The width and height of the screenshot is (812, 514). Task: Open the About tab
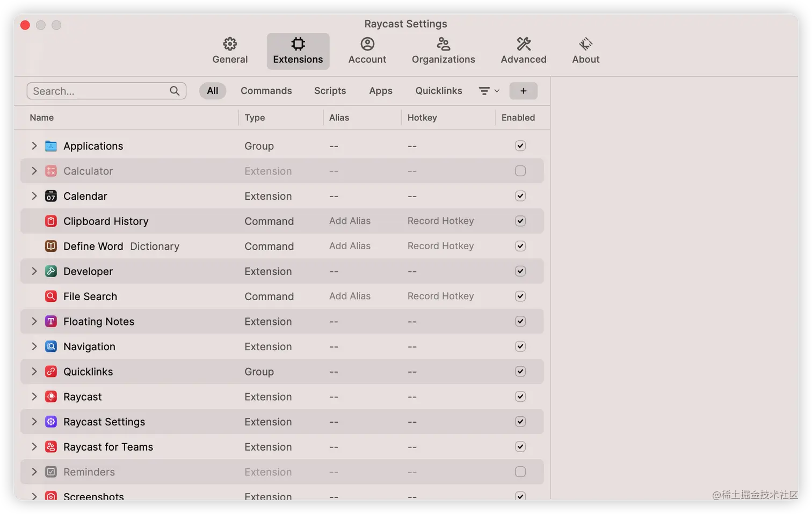point(586,51)
